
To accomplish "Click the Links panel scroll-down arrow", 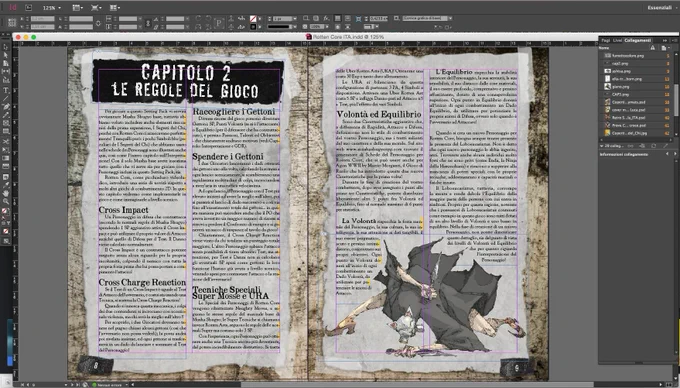I will coord(676,135).
